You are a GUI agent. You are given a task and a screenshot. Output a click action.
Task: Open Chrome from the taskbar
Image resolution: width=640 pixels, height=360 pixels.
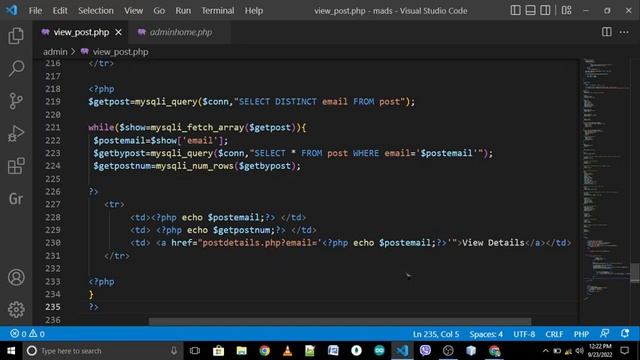click(x=264, y=351)
